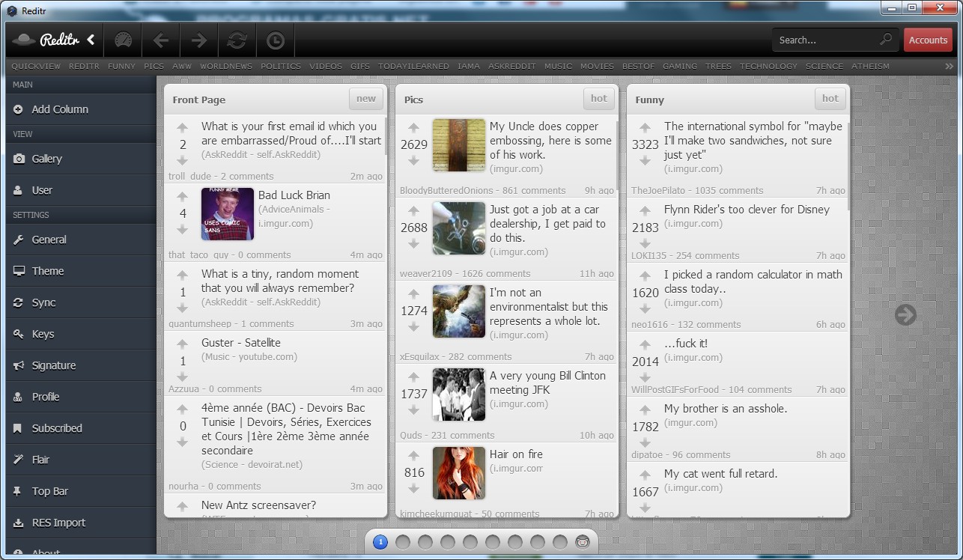963x560 pixels.
Task: Open '4ème année (BAC) - Devoirs Bac' post
Action: [286, 429]
